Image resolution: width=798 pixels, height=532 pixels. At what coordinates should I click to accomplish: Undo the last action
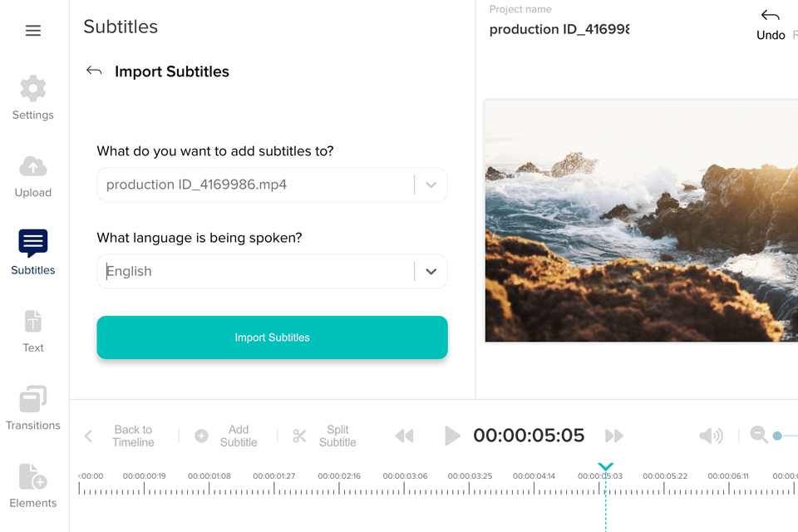(771, 24)
